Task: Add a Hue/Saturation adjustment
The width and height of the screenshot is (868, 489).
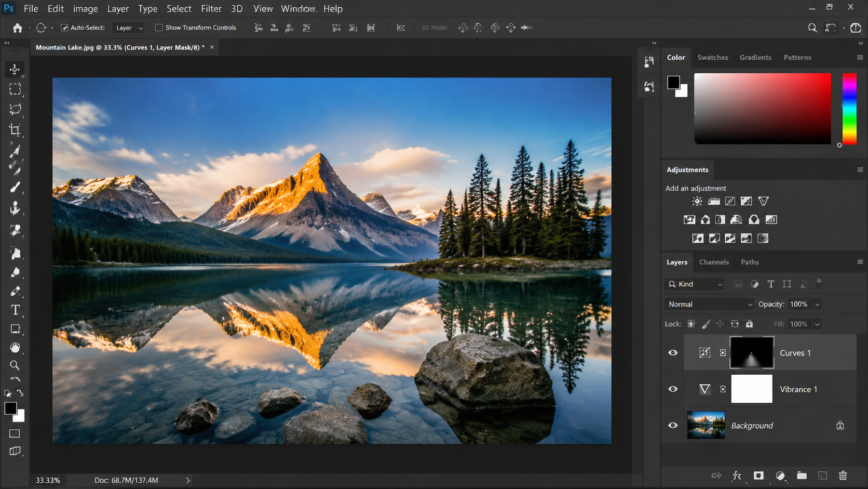Action: coord(689,220)
